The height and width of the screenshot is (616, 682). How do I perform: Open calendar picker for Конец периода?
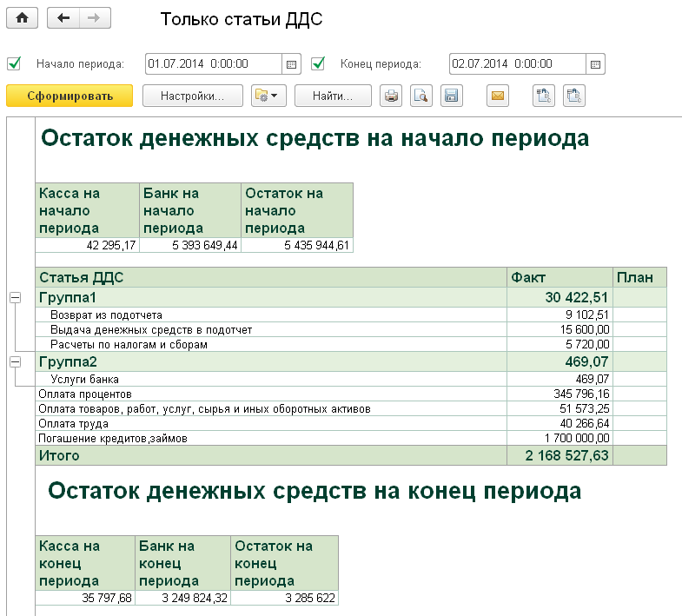point(595,64)
